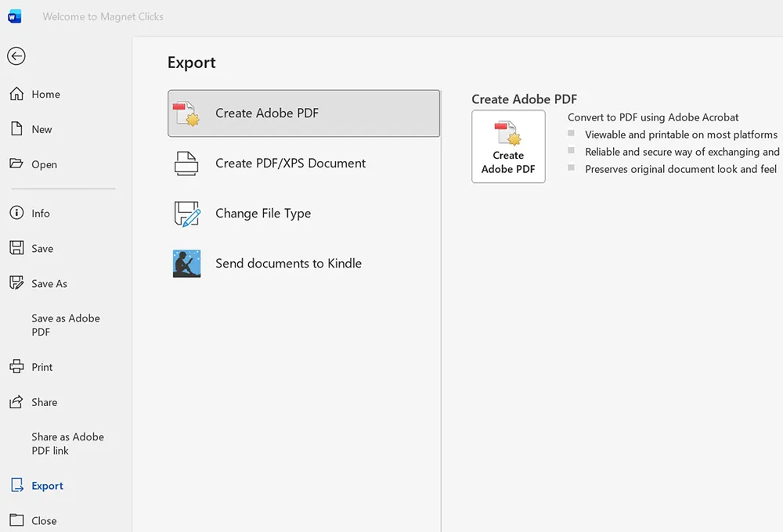Screen dimensions: 783x532
Task: Click the Word icon in the title bar
Action: [15, 16]
